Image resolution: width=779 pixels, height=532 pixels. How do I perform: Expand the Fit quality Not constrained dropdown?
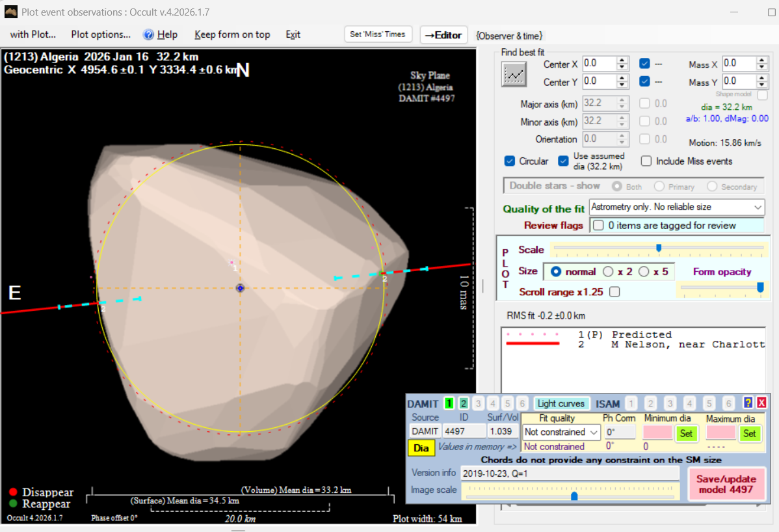594,432
